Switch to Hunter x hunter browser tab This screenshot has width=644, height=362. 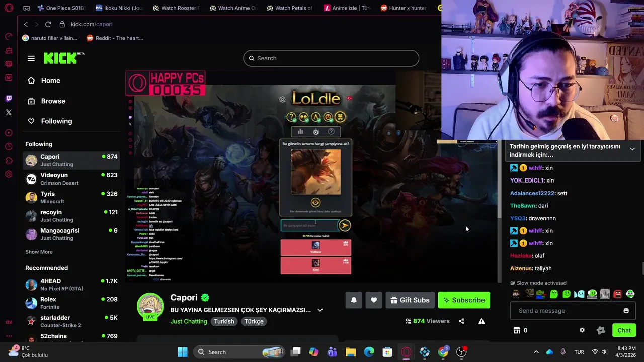(405, 8)
